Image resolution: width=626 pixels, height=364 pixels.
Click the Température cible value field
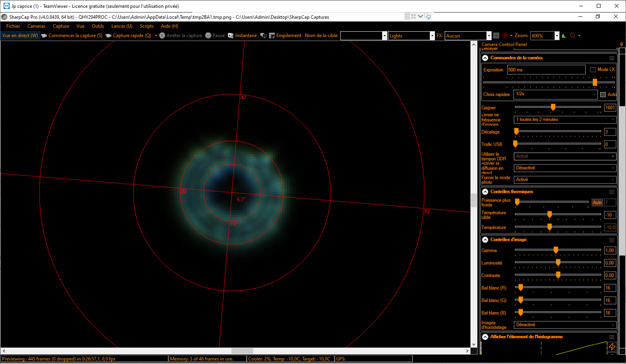(x=610, y=215)
